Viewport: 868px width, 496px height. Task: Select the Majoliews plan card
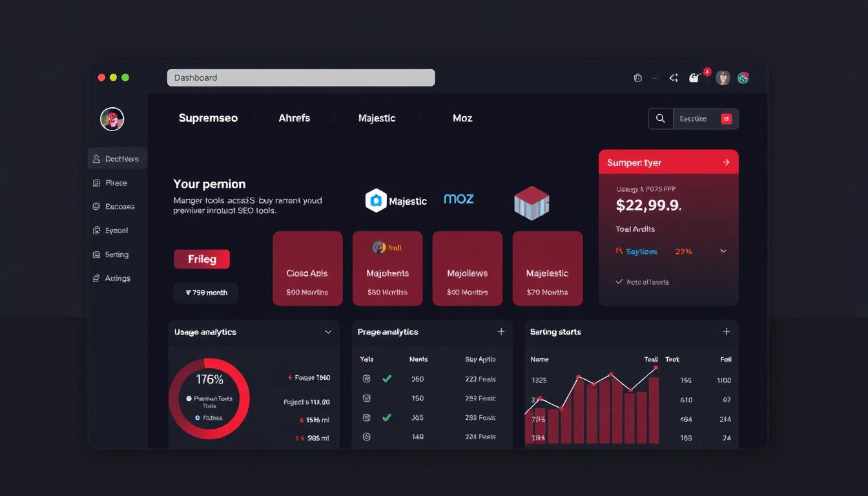[x=468, y=269]
